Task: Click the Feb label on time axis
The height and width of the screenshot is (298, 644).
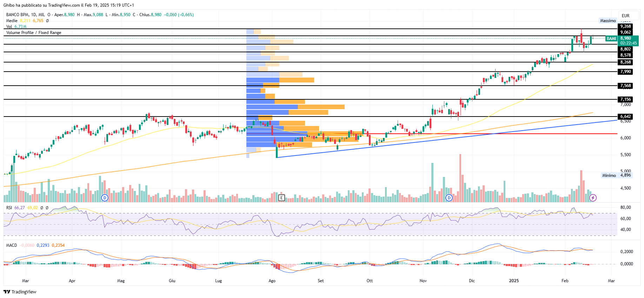Action: pos(565,281)
